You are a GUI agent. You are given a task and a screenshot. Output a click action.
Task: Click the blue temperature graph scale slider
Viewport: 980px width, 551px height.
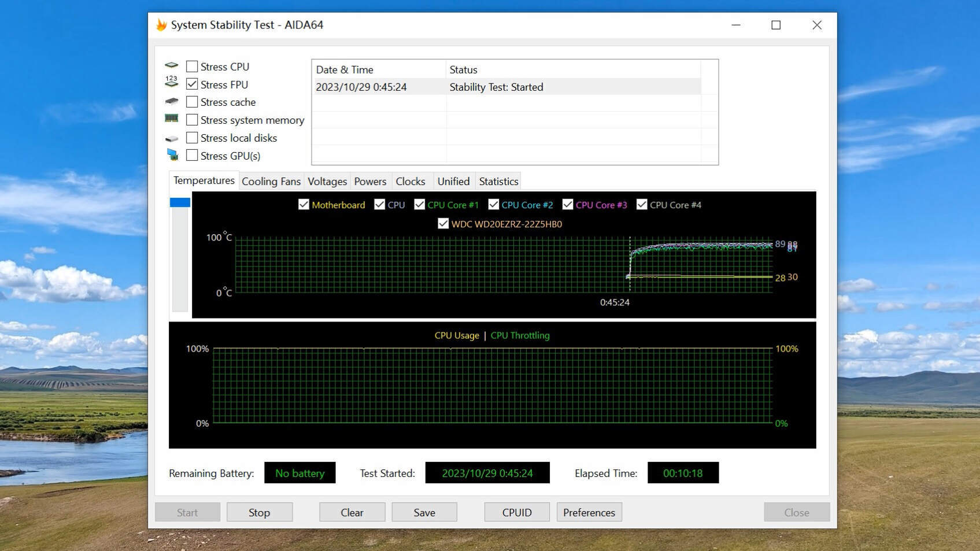click(180, 202)
